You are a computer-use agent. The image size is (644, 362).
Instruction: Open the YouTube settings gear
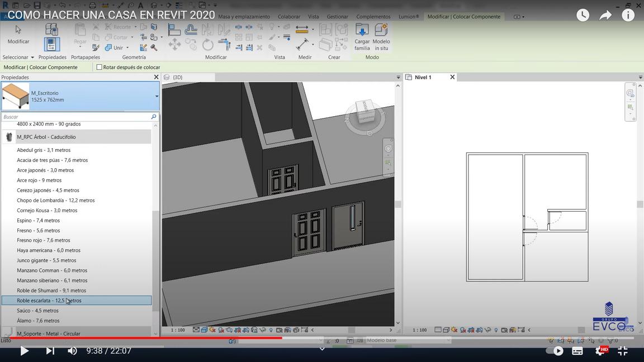(600, 351)
